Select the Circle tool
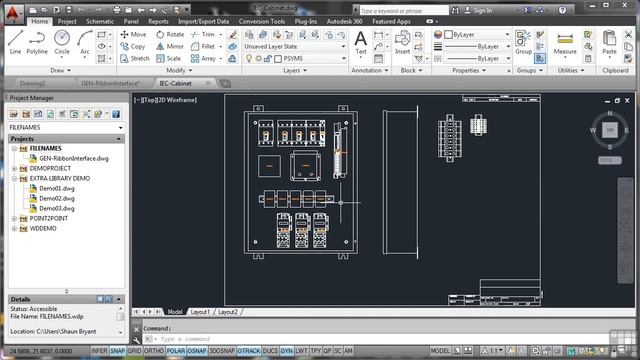Image resolution: width=640 pixels, height=360 pixels. [x=62, y=42]
